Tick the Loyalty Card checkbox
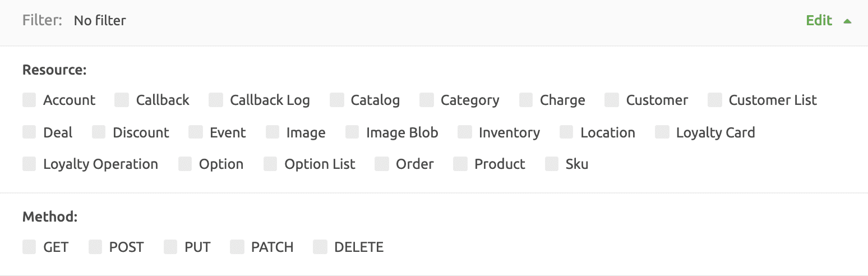This screenshot has height=276, width=868. 662,132
